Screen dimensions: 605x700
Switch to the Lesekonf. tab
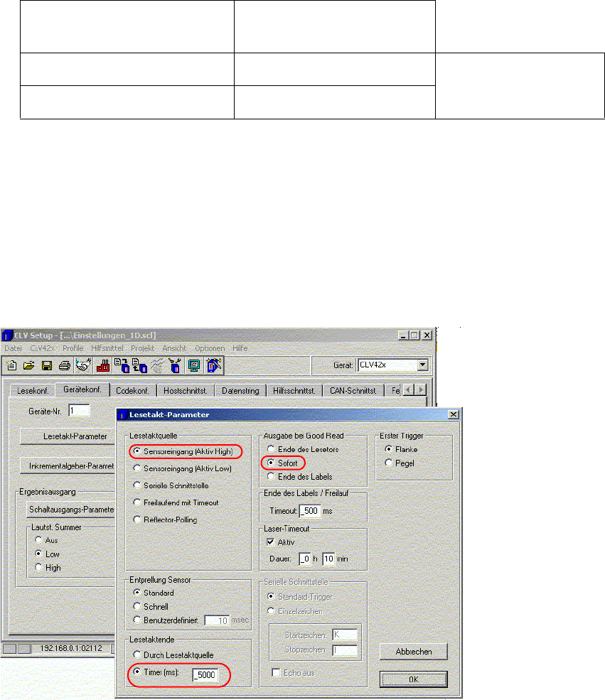[33, 391]
